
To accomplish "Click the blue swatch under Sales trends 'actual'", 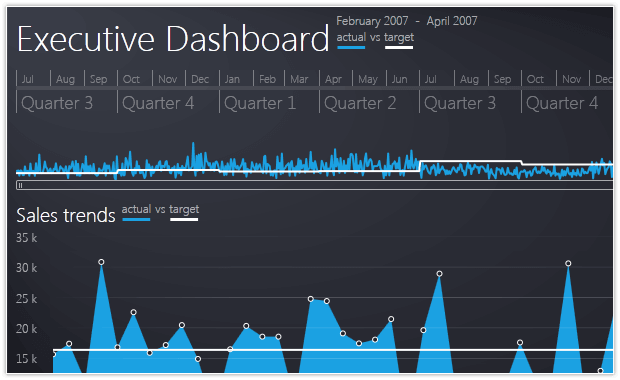I will 136,219.
